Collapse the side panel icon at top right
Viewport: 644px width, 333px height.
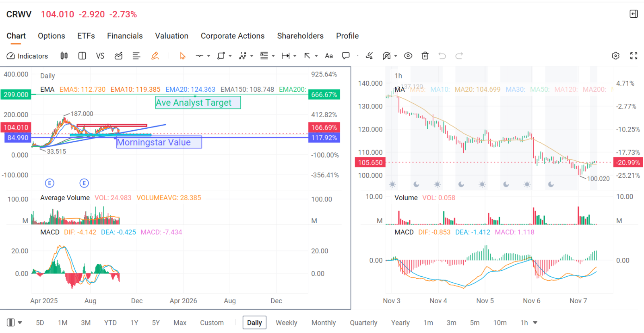pos(634,14)
